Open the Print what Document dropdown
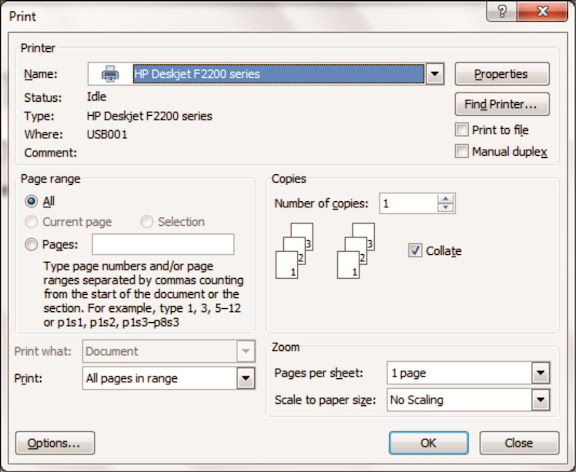The image size is (576, 472). click(246, 351)
